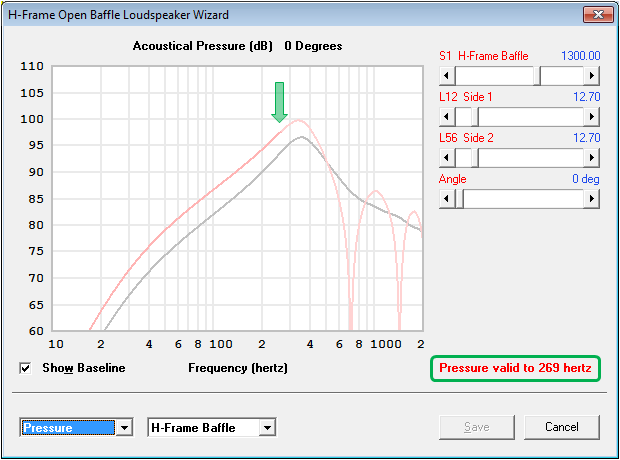Viewport: 620px width, 460px height.
Task: Click the L12 Side 1 slider thumb
Action: [x=475, y=117]
